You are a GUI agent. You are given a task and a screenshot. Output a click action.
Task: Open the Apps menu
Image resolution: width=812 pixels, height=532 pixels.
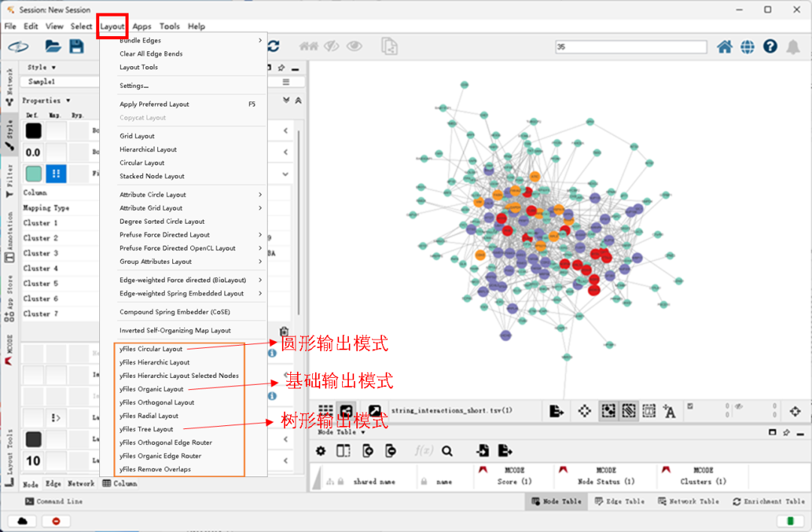(x=141, y=26)
